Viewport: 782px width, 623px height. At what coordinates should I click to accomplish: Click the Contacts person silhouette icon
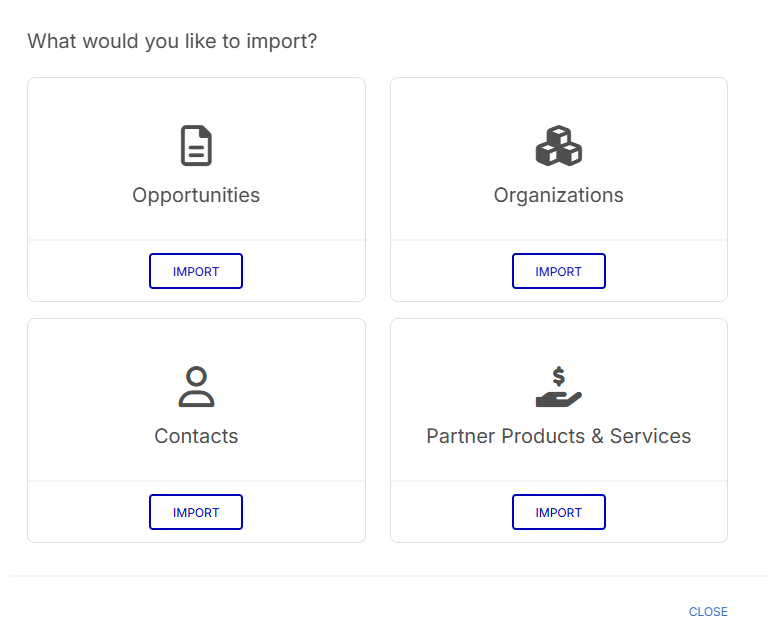tap(196, 387)
